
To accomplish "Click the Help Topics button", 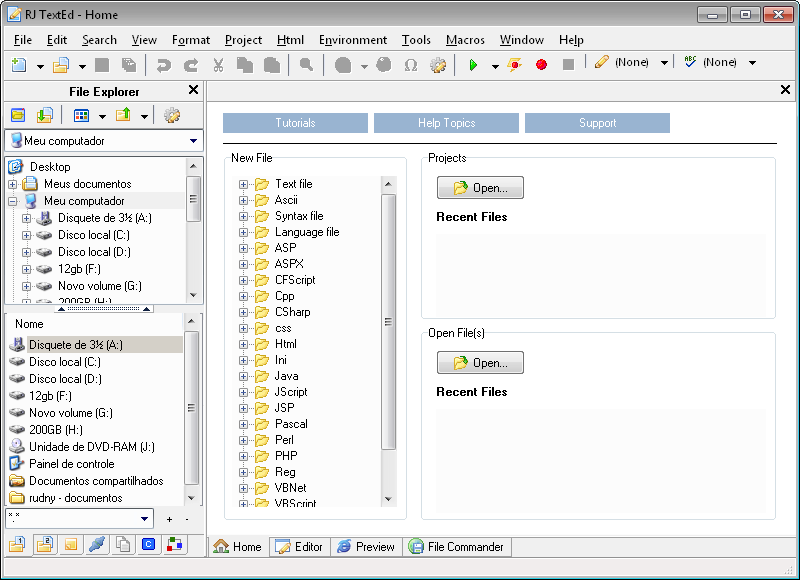I will [x=446, y=123].
